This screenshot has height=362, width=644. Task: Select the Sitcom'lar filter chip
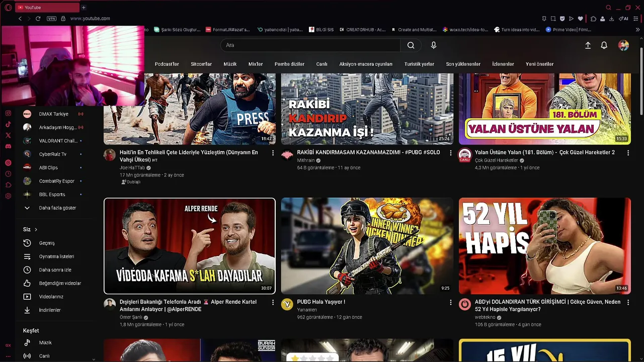point(201,64)
